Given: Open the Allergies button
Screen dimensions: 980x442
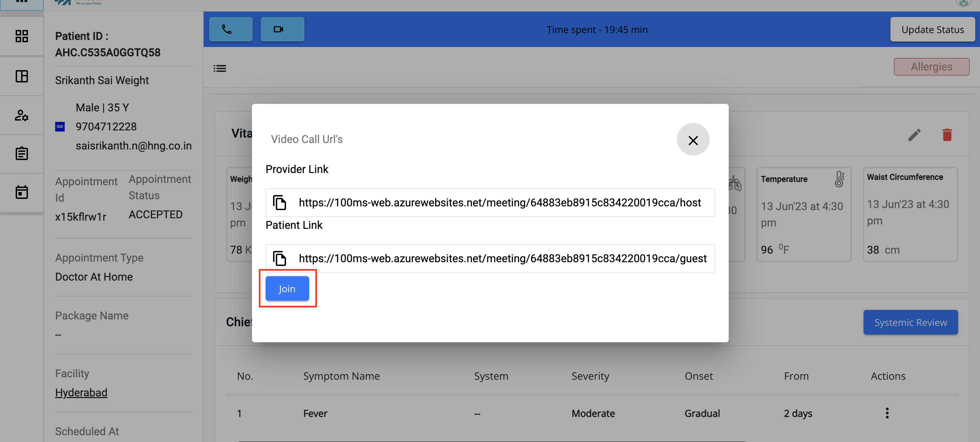Looking at the screenshot, I should point(931,66).
